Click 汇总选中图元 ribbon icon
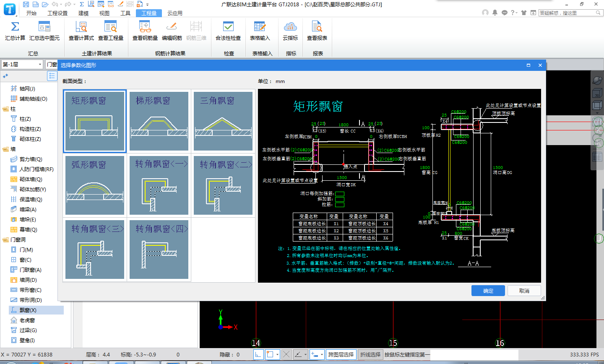The height and width of the screenshot is (364, 604). pyautogui.click(x=44, y=27)
